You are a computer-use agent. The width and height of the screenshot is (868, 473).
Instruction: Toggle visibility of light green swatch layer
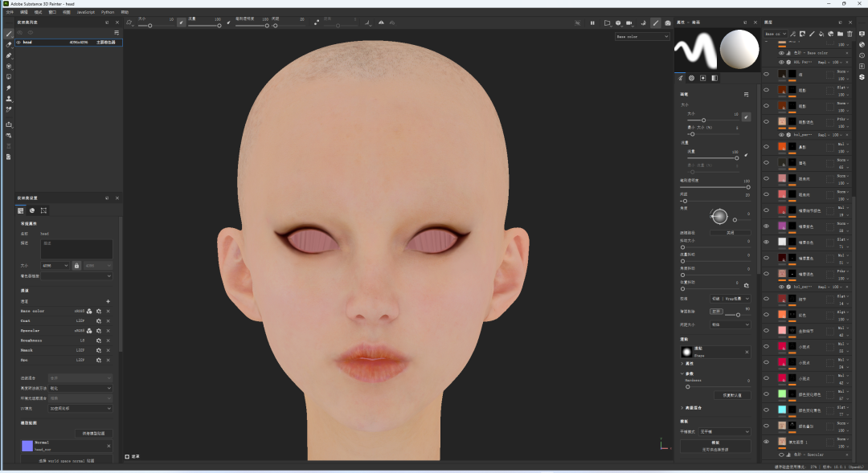coord(767,393)
